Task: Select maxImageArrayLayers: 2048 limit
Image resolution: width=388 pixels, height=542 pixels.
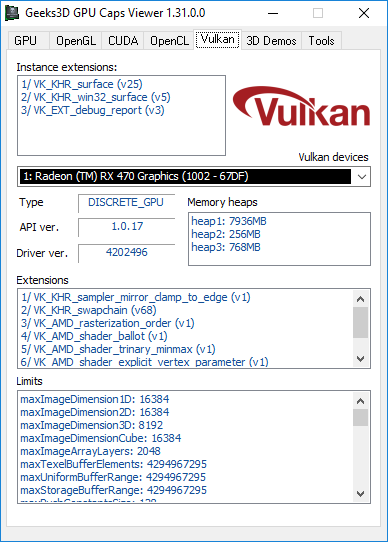Action: click(x=90, y=451)
